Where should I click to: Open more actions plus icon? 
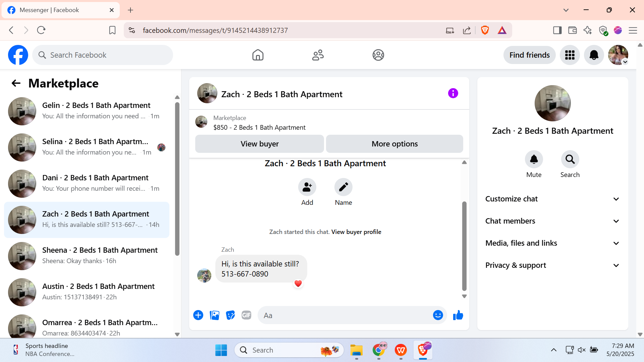(x=198, y=315)
